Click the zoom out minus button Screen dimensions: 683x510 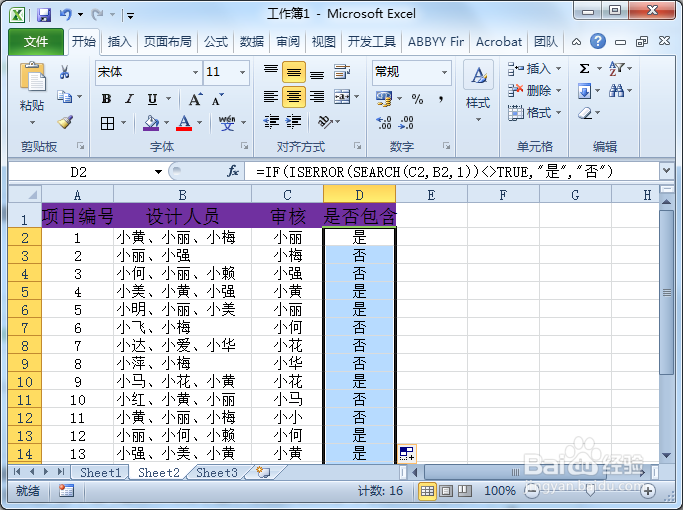pyautogui.click(x=531, y=491)
